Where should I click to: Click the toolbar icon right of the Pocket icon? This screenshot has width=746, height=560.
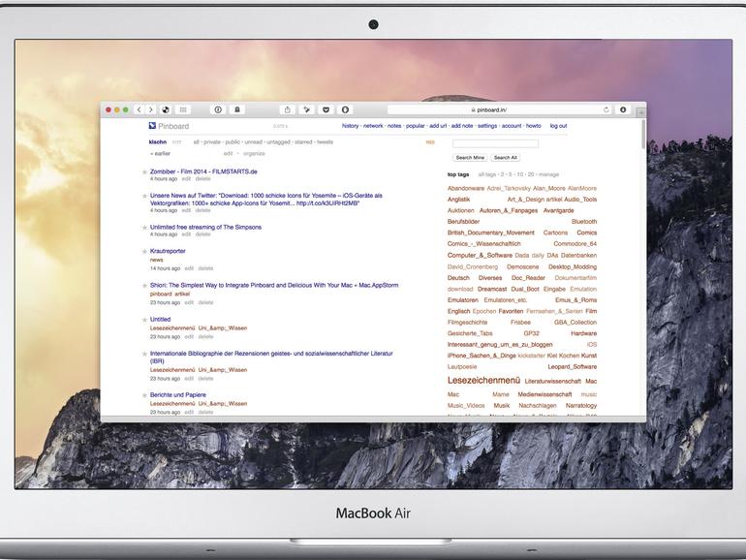tap(346, 109)
